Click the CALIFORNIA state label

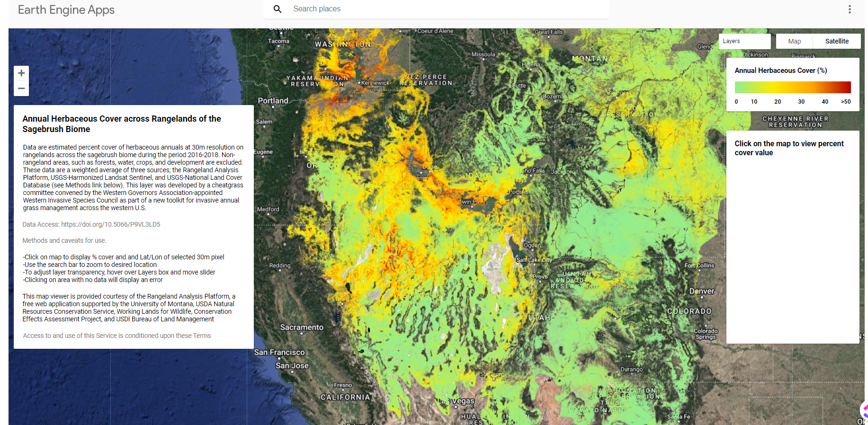(345, 397)
